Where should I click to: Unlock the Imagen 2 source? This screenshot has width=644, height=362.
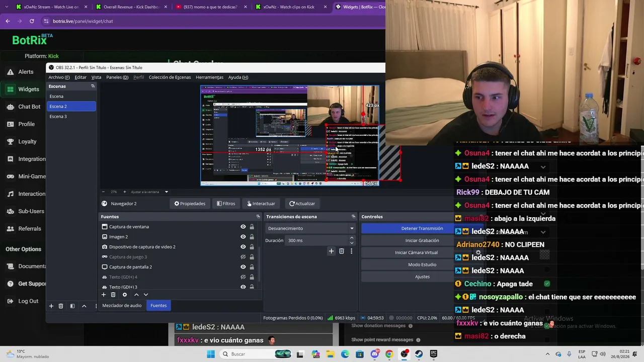(x=252, y=237)
